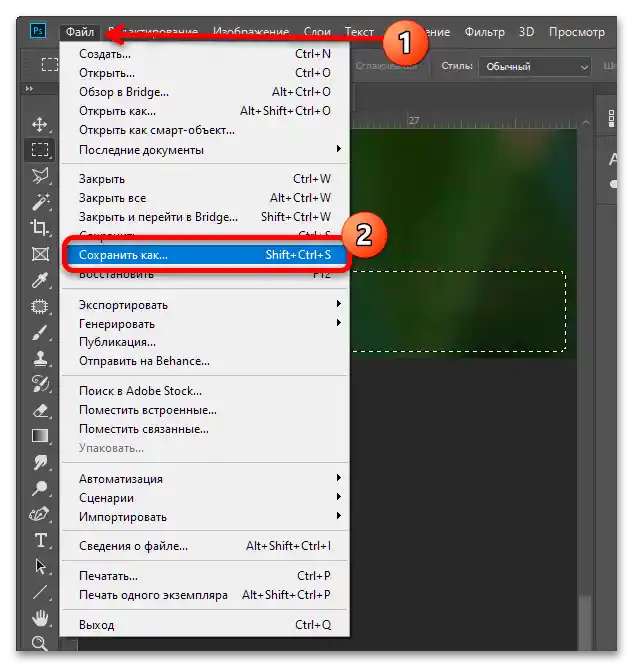Select the Horizontal Type tool
The width and height of the screenshot is (633, 667).
click(40, 540)
